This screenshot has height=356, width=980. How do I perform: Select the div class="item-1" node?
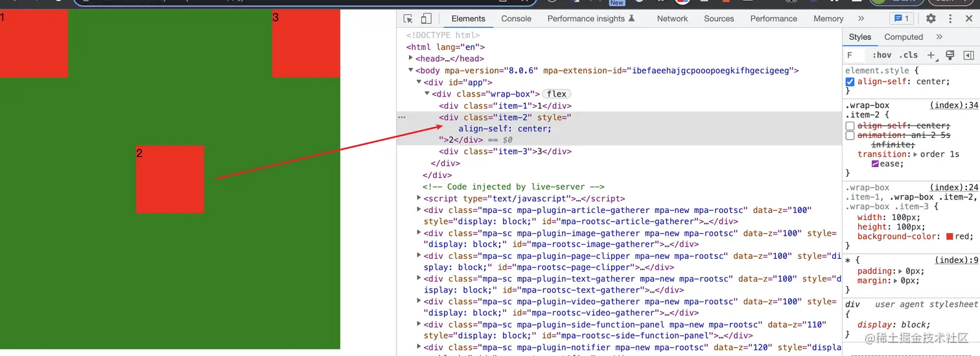pos(505,106)
